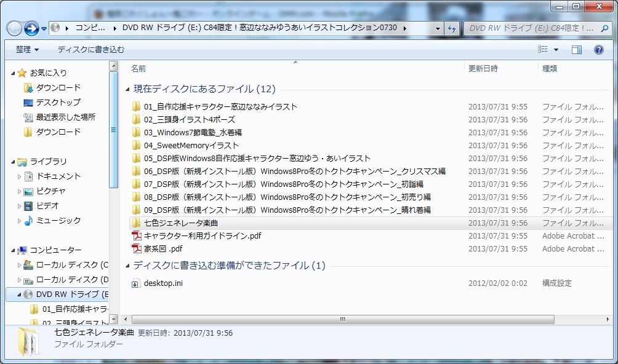Sort by 種類 column header
618x364 pixels.
click(550, 68)
